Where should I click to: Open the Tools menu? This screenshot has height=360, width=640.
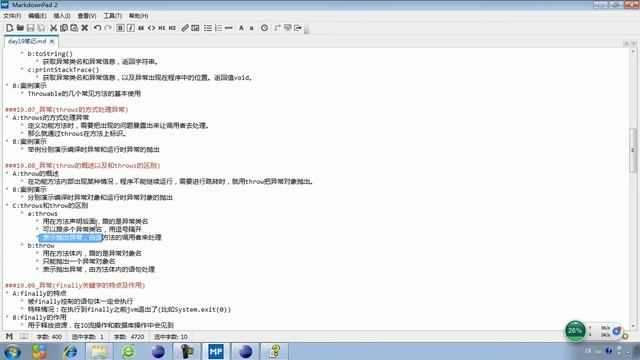coord(112,16)
